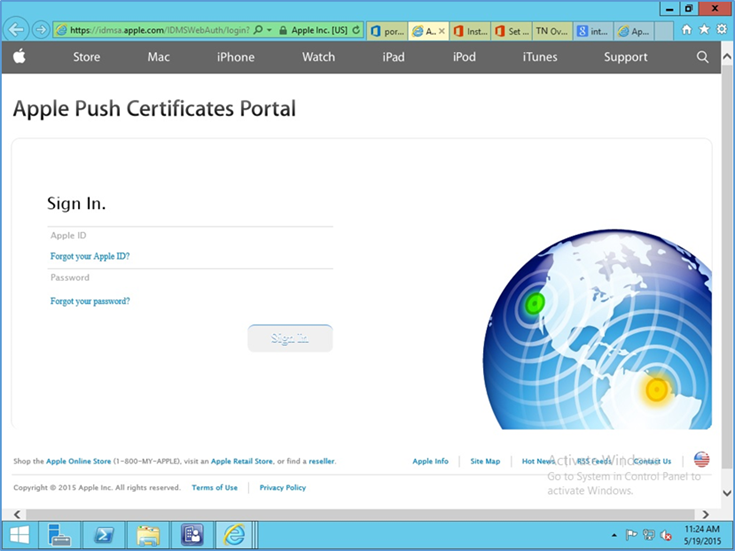735x551 pixels.
Task: Open the address bar dropdown arrow
Action: click(x=270, y=30)
